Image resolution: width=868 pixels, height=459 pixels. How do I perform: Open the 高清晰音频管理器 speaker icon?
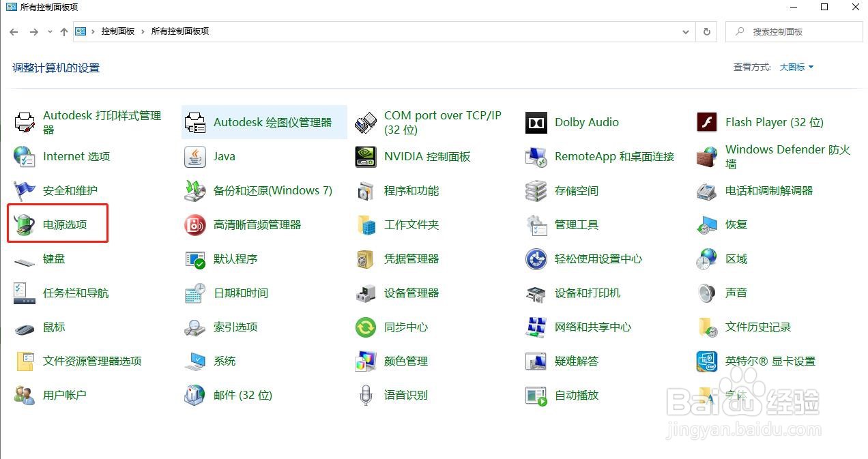pyautogui.click(x=195, y=225)
